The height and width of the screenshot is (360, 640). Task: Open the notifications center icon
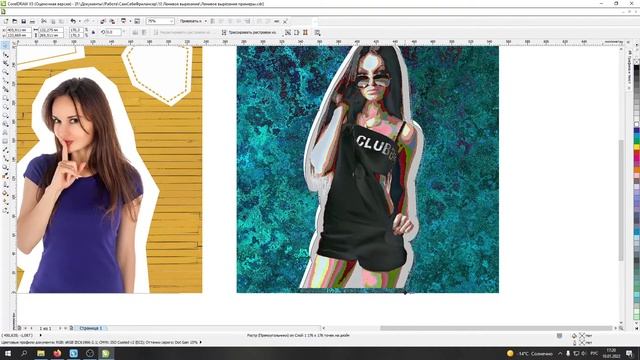pyautogui.click(x=629, y=353)
